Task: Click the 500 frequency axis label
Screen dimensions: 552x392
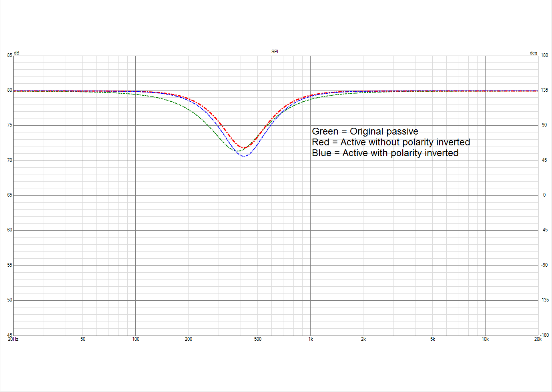Action: (x=258, y=339)
